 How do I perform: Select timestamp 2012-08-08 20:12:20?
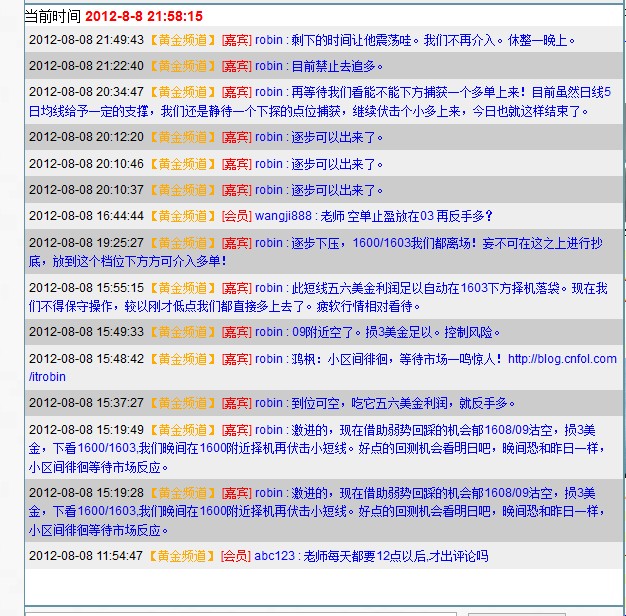pyautogui.click(x=86, y=137)
